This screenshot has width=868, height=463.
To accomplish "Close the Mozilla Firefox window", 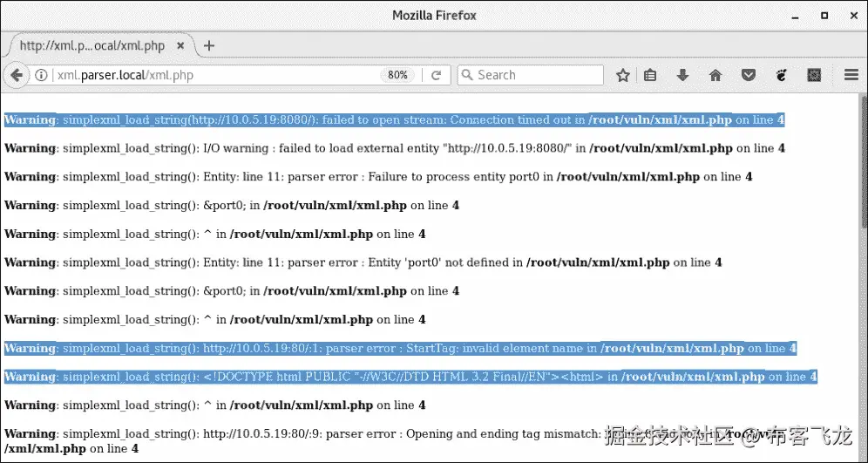I will tap(854, 16).
